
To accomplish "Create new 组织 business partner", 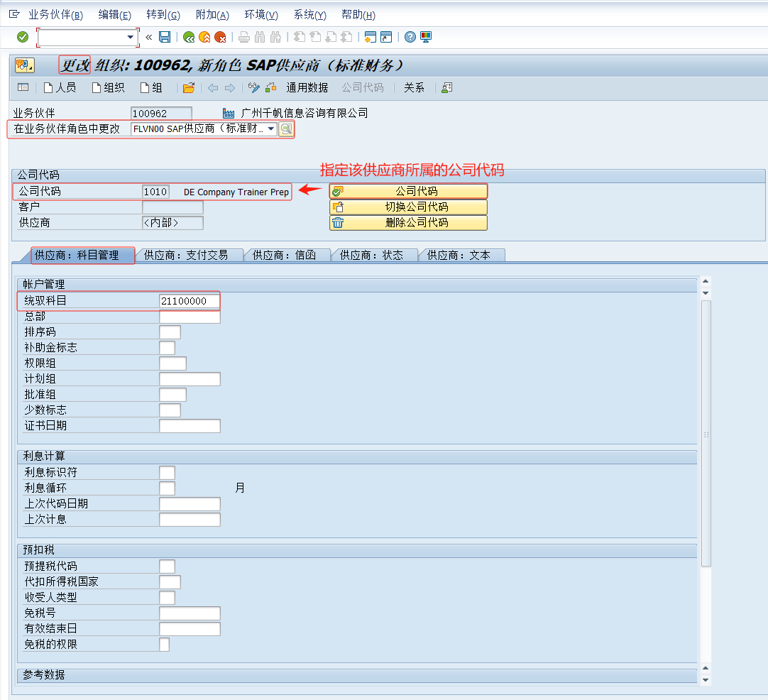I will click(109, 88).
